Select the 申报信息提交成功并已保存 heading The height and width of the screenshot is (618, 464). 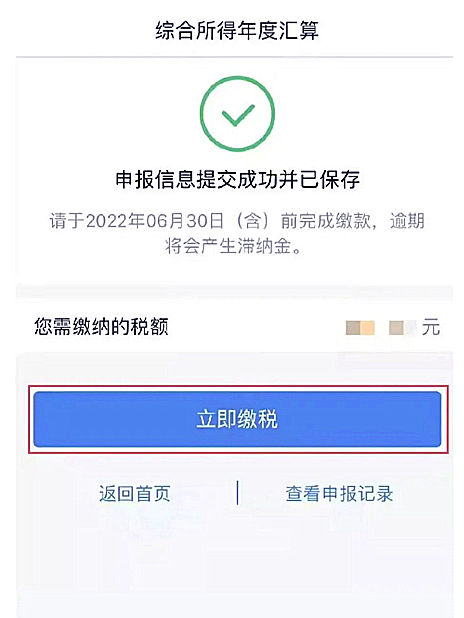237,180
